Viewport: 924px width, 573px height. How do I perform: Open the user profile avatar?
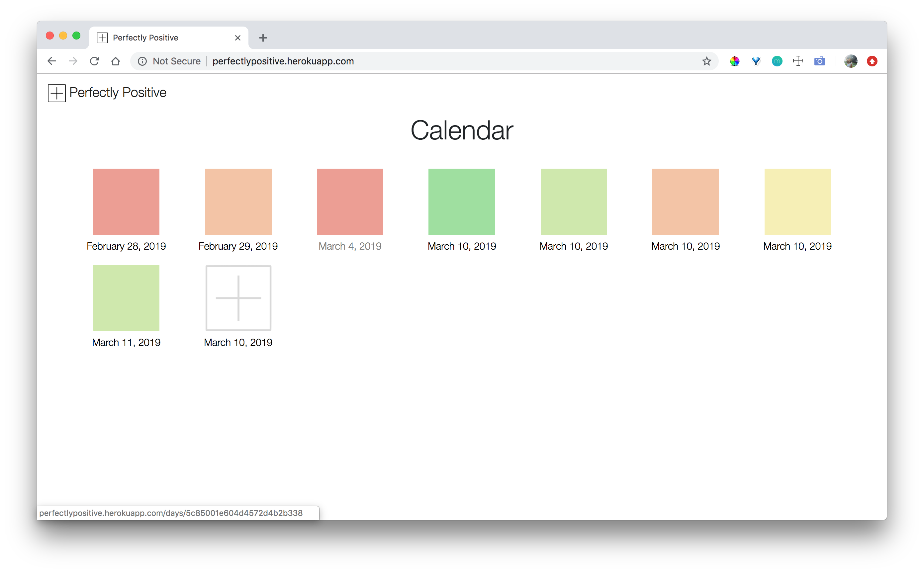(x=851, y=61)
